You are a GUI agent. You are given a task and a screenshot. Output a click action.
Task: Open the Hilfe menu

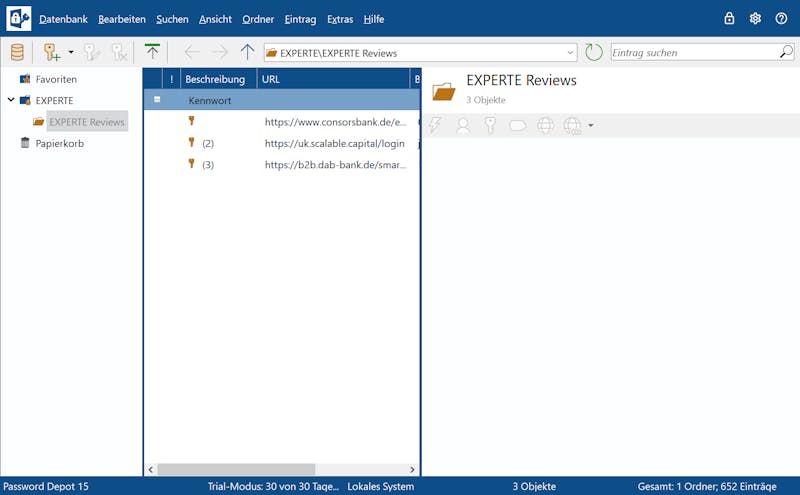pyautogui.click(x=373, y=19)
